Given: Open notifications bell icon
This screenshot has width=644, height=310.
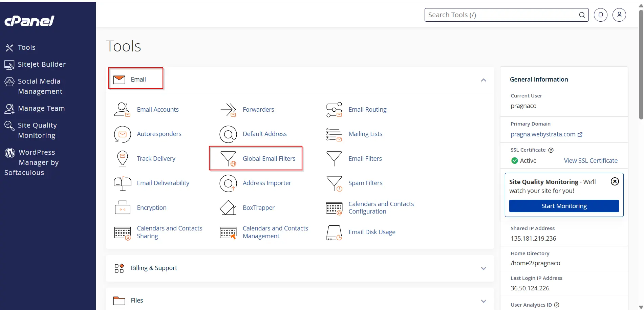Looking at the screenshot, I should point(601,15).
